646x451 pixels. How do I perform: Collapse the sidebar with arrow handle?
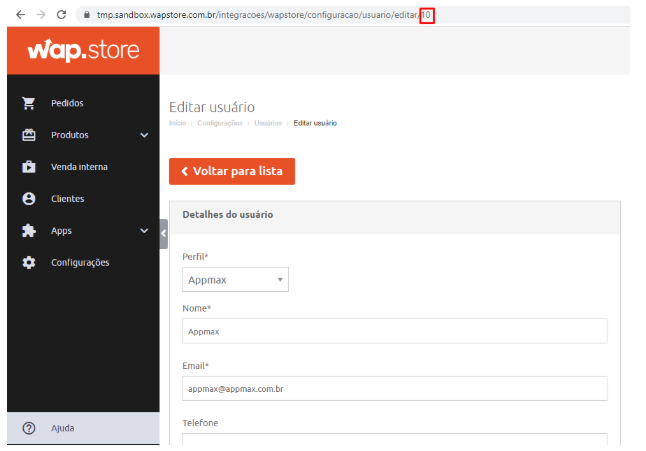coord(164,232)
